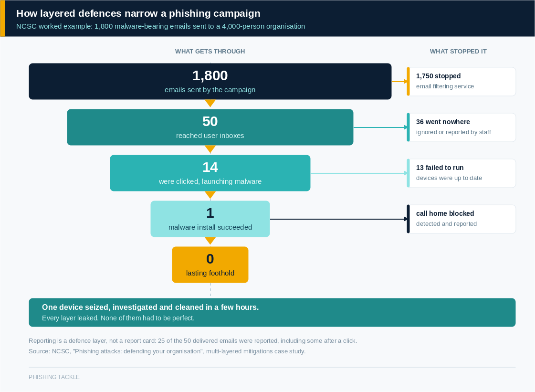The height and width of the screenshot is (392, 535).
Task: Click the orange "0 lasting foothold" block
Action: pos(210,265)
